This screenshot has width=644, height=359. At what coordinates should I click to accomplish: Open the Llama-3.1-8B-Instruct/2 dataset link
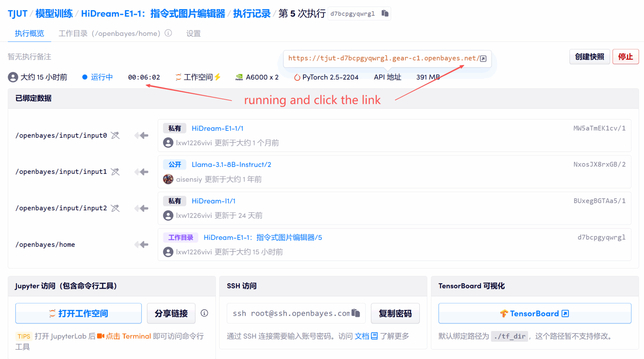[x=231, y=165]
